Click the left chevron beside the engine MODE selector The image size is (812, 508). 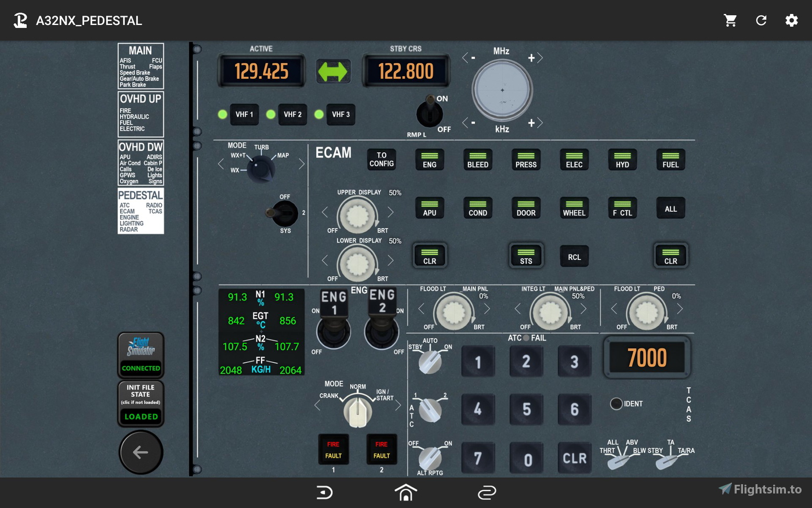pyautogui.click(x=317, y=405)
